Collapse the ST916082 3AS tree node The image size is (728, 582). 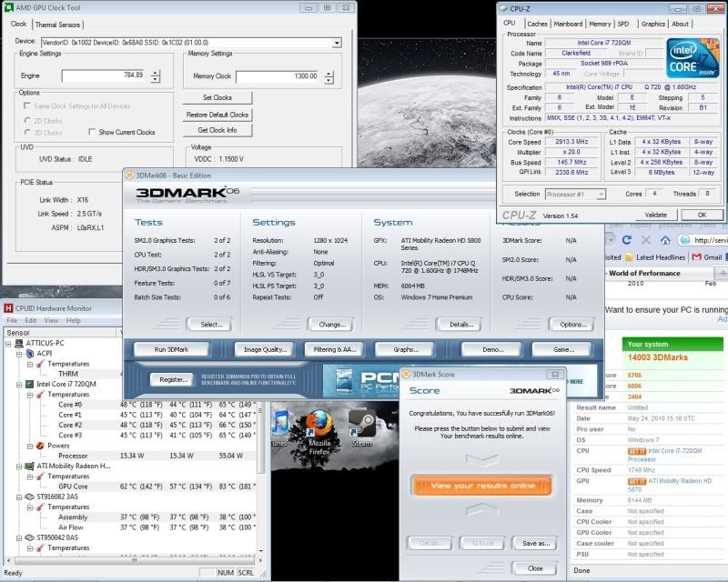(19, 497)
